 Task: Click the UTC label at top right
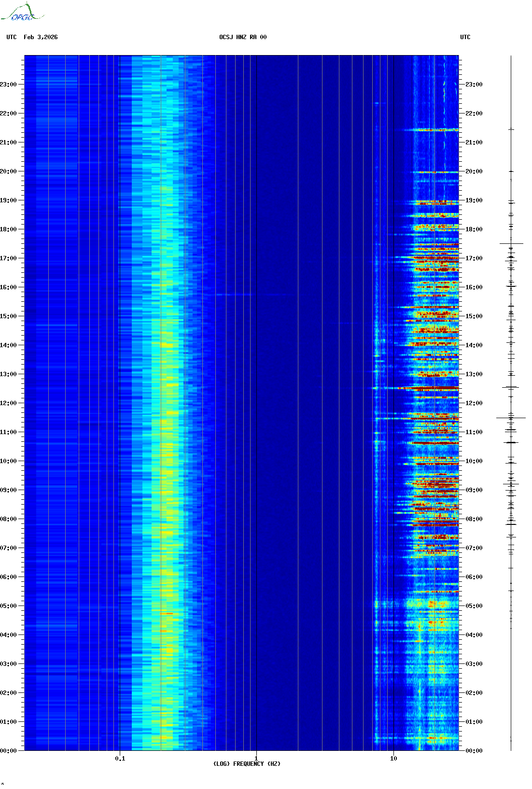465,37
